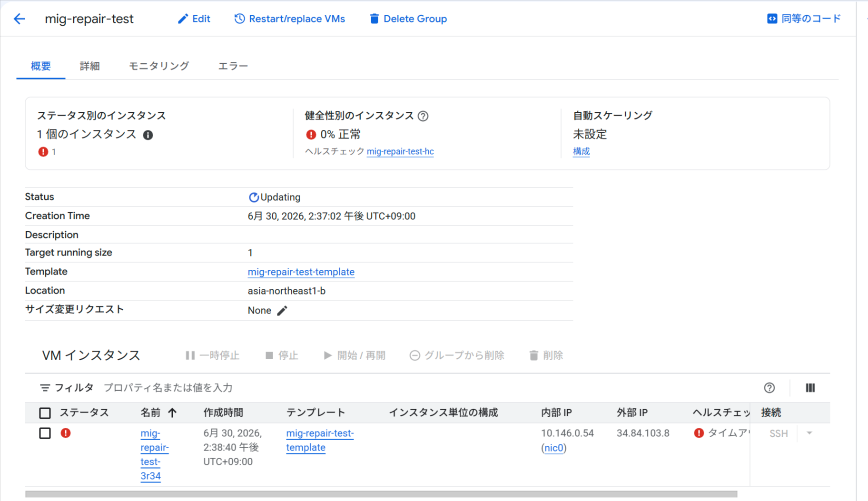Click the 停止 stop button

pos(282,355)
